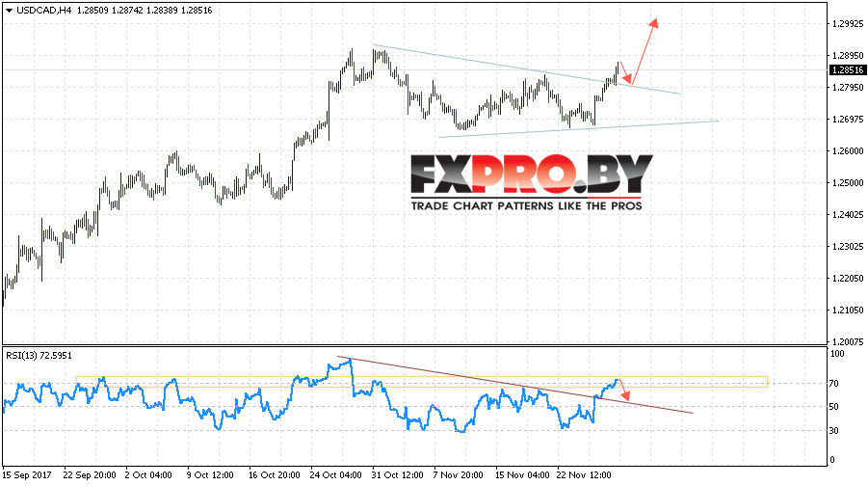Select the price scale label 1.26975
Screen dimensions: 868x486
[848, 120]
